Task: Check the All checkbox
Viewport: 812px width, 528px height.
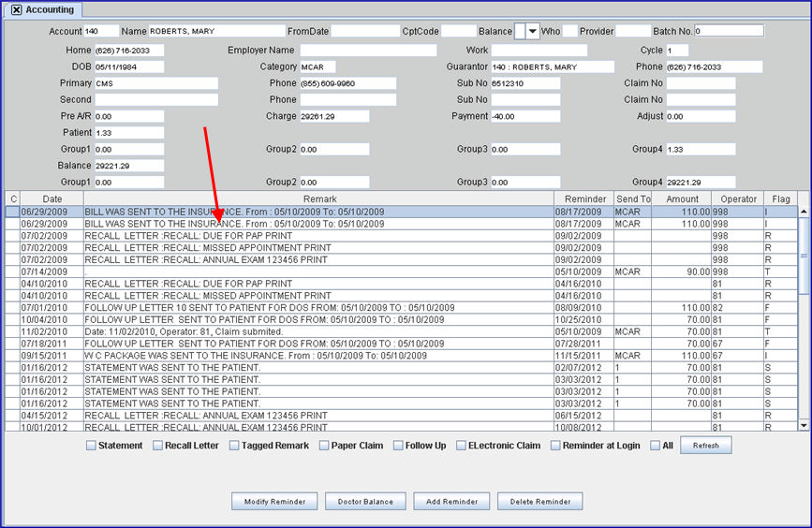Action: tap(655, 446)
